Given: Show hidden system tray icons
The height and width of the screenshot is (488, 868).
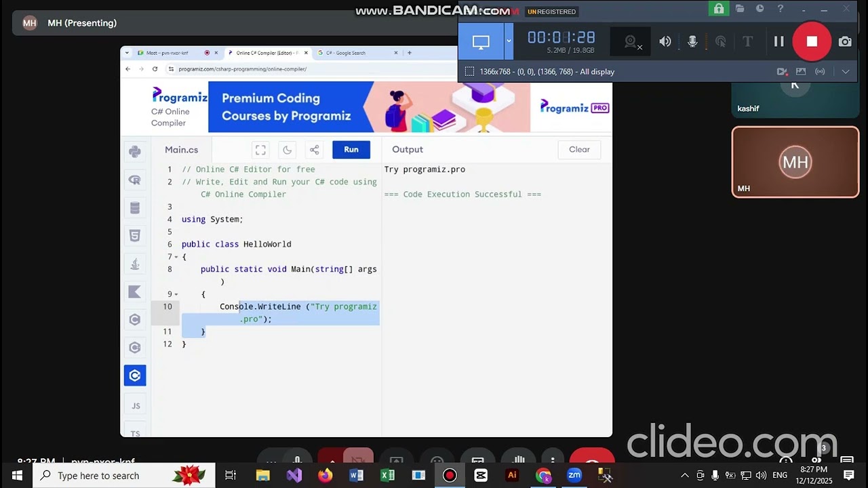Looking at the screenshot, I should (x=685, y=475).
